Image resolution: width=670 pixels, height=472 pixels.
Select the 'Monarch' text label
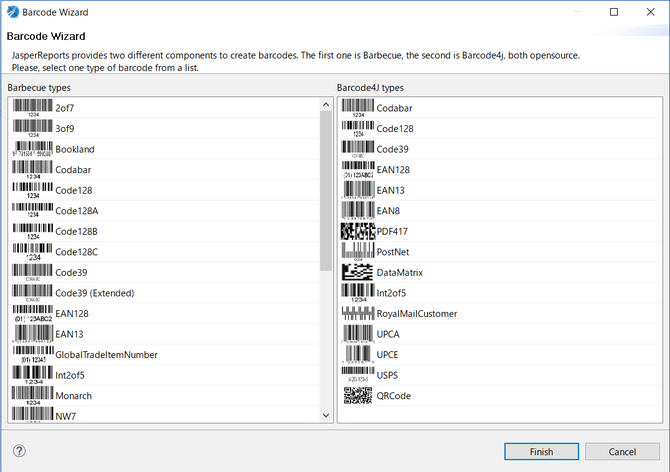(73, 396)
